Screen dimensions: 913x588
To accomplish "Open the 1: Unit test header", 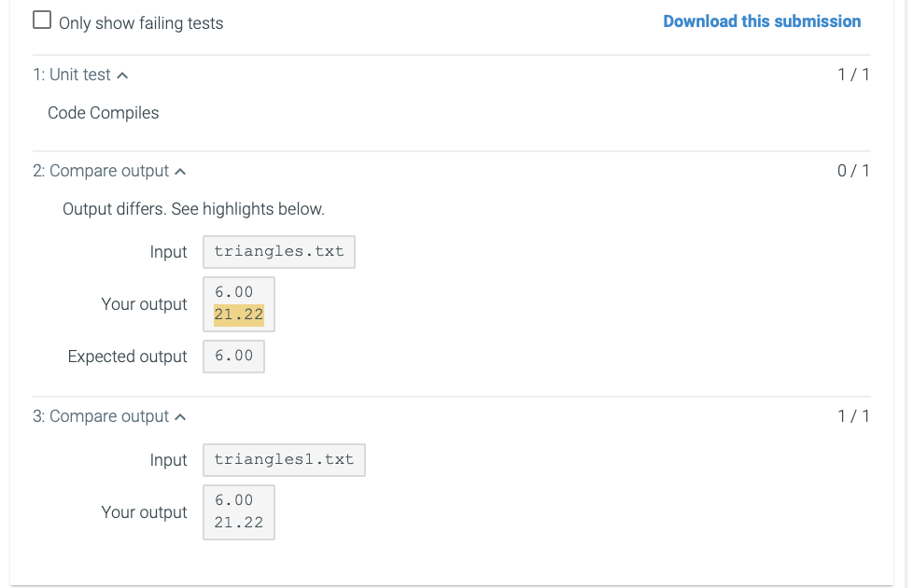I will [x=73, y=74].
